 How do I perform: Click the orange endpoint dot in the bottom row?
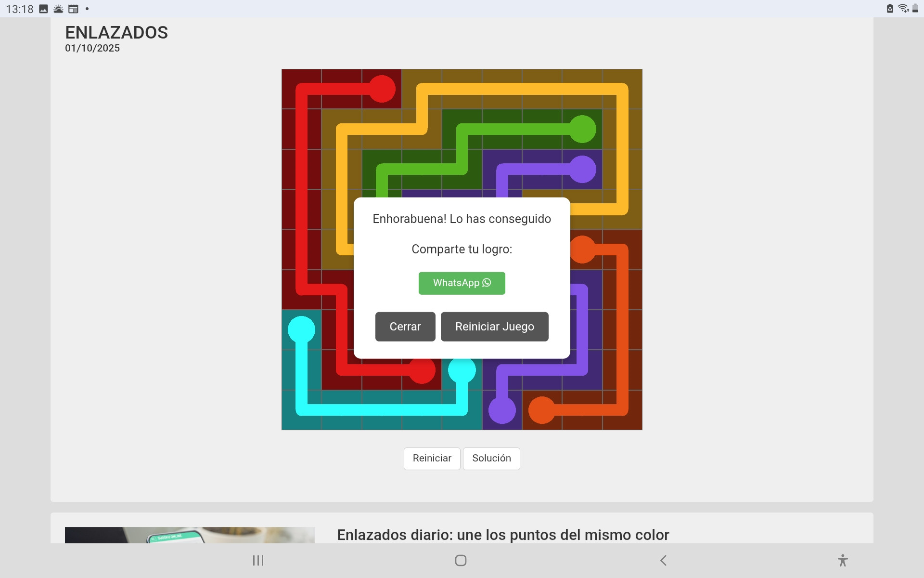click(x=542, y=410)
